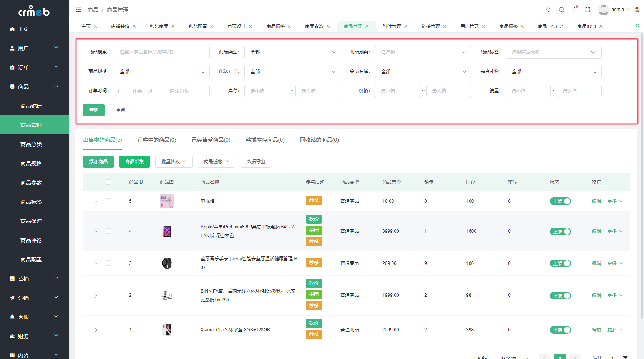Open the 商品标签 select dropdown
Image resolution: width=644 pixels, height=359 pixels.
tap(553, 52)
